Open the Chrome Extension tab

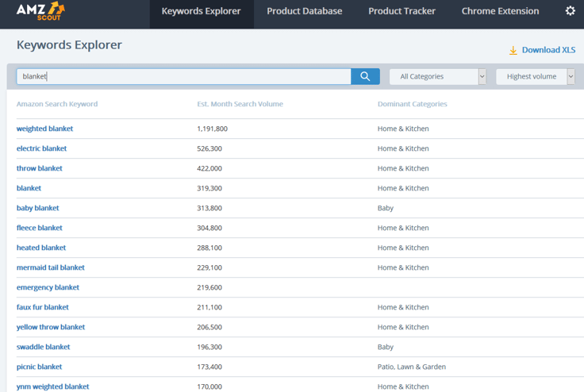[500, 11]
